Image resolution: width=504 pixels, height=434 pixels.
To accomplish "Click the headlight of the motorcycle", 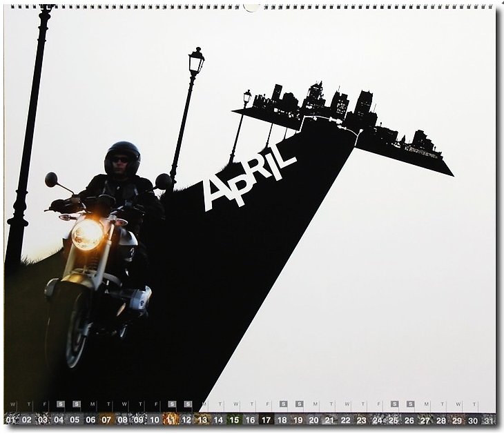I will click(88, 235).
